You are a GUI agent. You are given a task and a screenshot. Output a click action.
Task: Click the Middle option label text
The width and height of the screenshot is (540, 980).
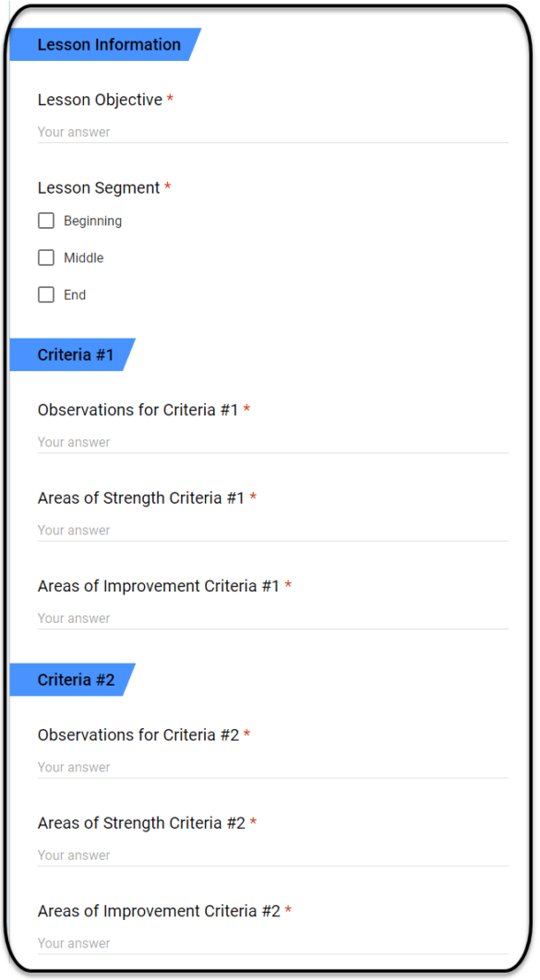[x=84, y=257]
